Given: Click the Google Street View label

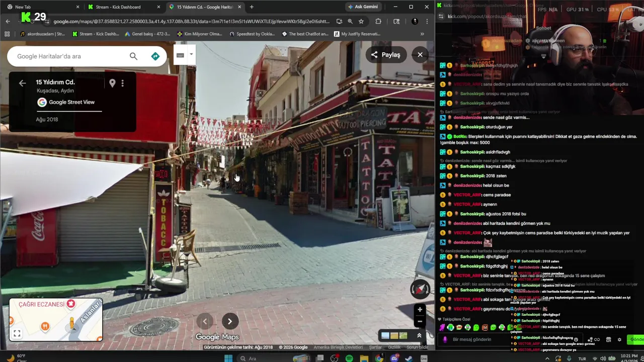Looking at the screenshot, I should pos(71,102).
